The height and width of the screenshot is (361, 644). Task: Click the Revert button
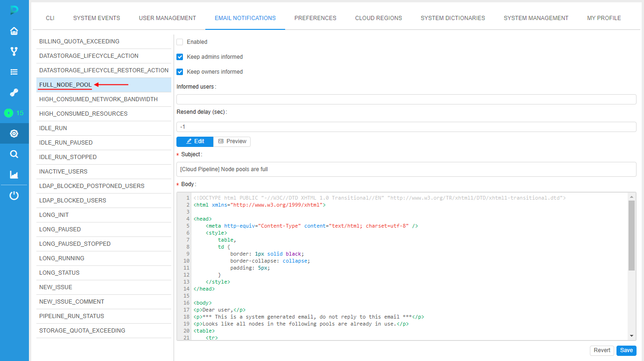602,350
